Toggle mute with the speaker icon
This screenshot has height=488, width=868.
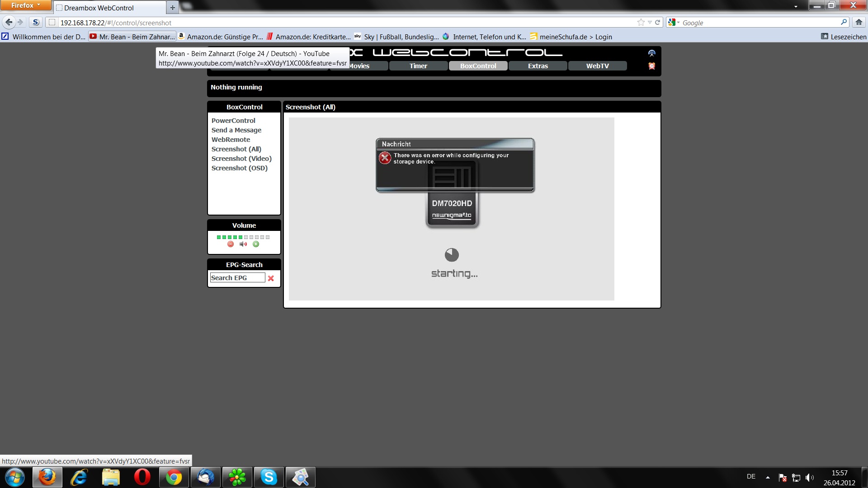(243, 244)
